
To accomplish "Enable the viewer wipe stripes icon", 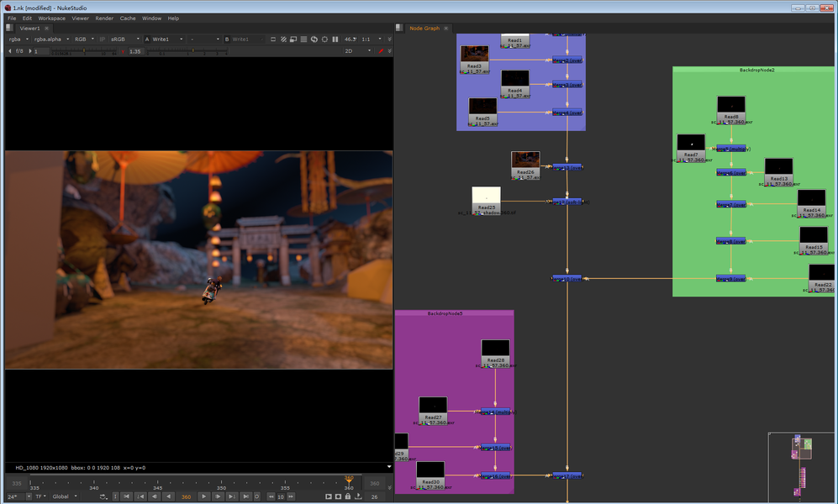I will [x=283, y=39].
